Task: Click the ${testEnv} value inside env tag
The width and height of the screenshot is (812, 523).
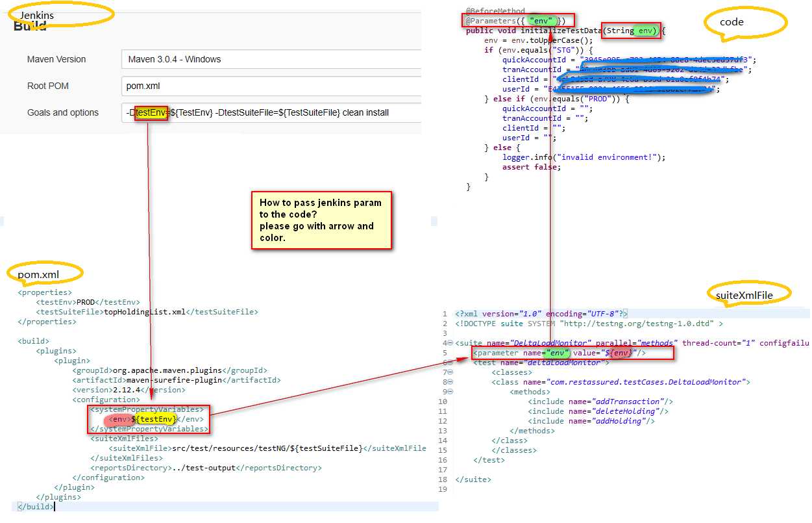Action: click(x=154, y=420)
